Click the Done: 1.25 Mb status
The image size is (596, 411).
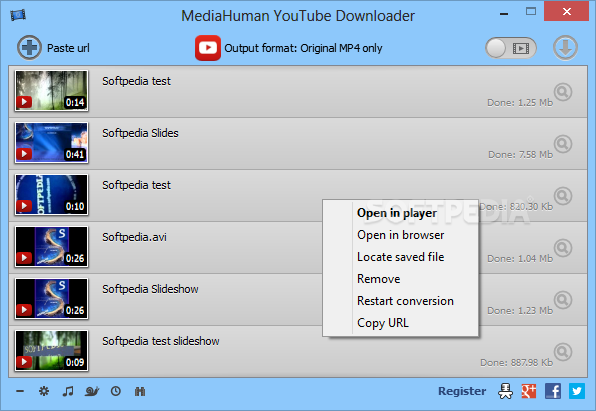click(x=520, y=103)
